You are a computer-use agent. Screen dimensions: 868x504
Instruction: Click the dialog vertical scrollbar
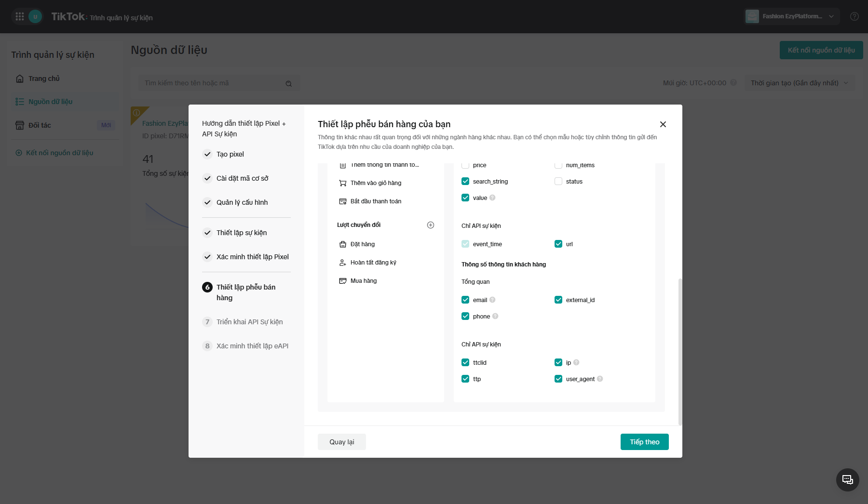[680, 352]
